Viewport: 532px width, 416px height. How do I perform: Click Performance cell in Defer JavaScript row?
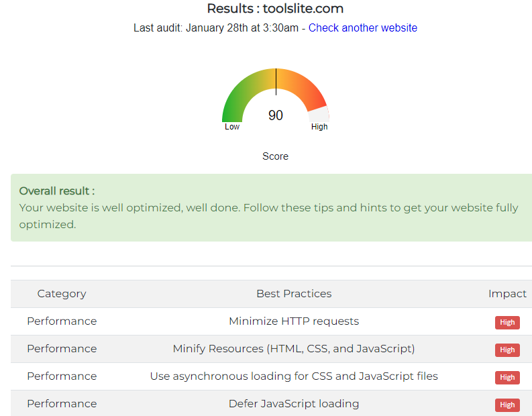pos(62,403)
